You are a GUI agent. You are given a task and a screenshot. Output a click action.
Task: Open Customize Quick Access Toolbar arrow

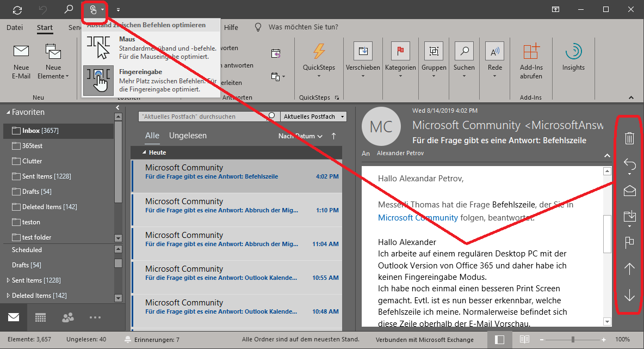coord(118,10)
